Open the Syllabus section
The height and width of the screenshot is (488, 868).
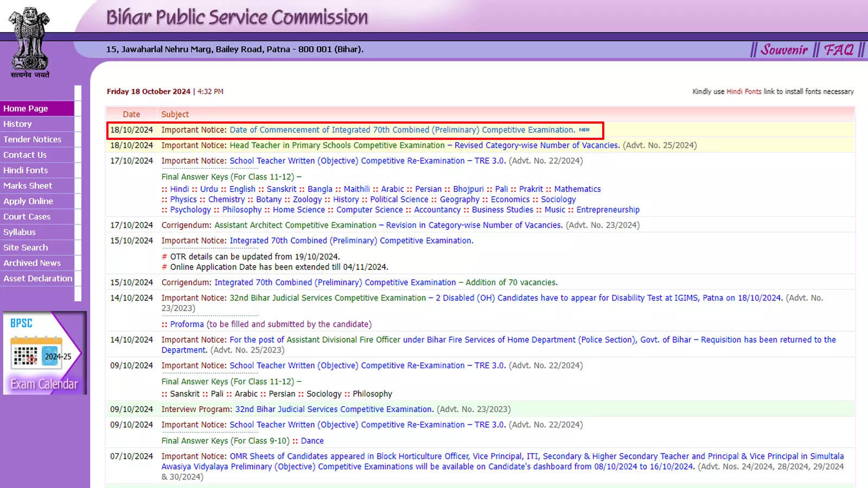19,232
